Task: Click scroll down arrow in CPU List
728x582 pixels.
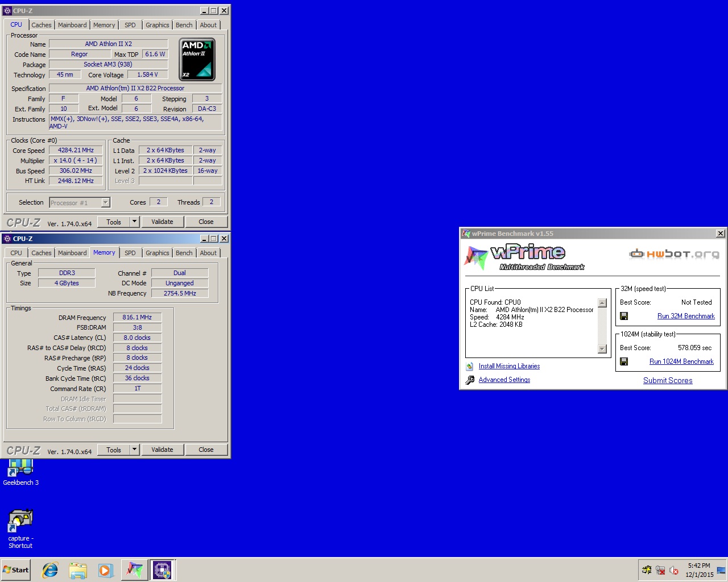Action: [x=602, y=349]
